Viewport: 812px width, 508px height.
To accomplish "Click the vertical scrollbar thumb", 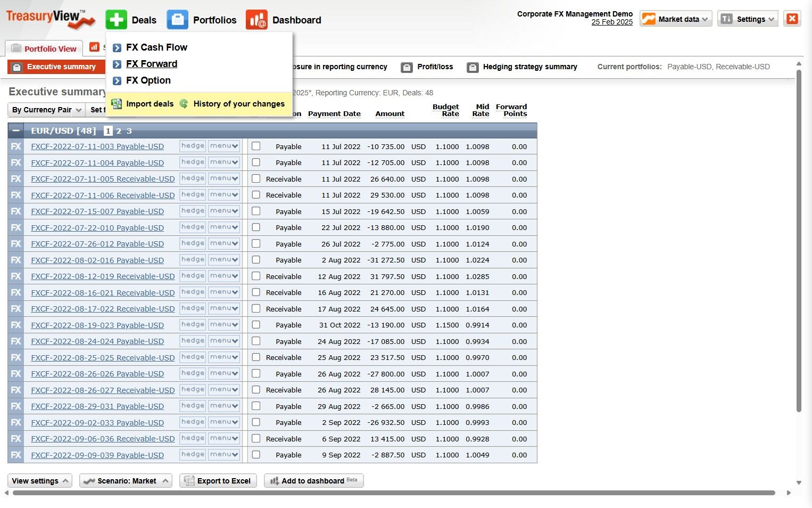I will point(799,240).
